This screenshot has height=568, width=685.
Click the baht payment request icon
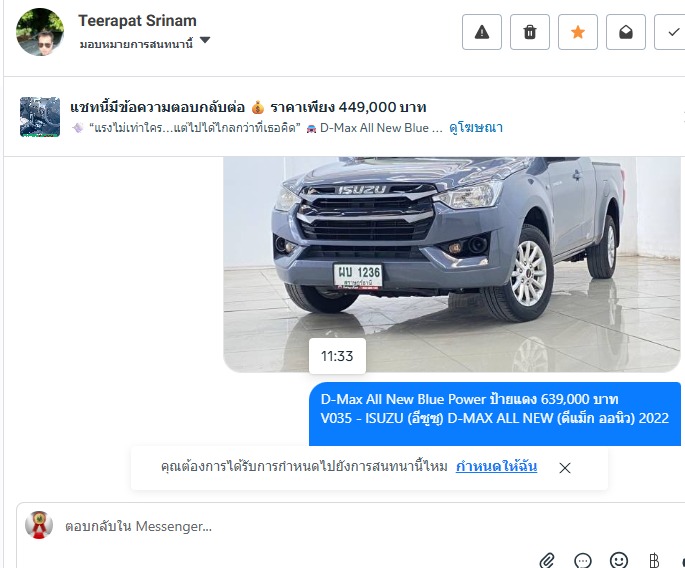point(654,560)
